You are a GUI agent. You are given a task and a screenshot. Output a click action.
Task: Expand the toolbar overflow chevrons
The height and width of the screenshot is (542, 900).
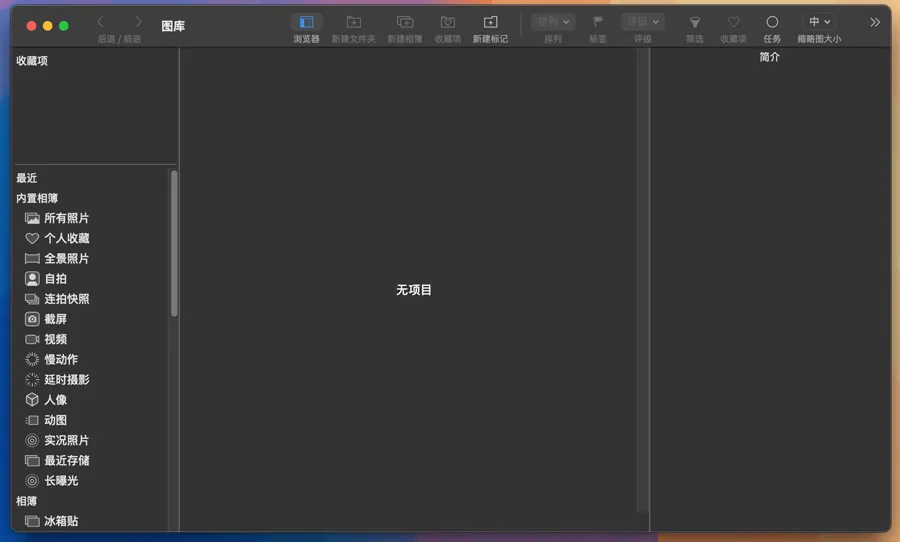875,22
